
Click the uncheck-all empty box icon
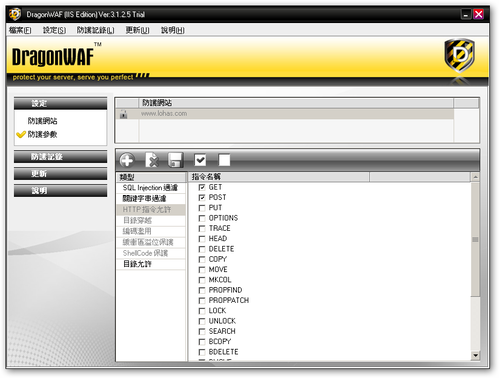[x=224, y=160]
